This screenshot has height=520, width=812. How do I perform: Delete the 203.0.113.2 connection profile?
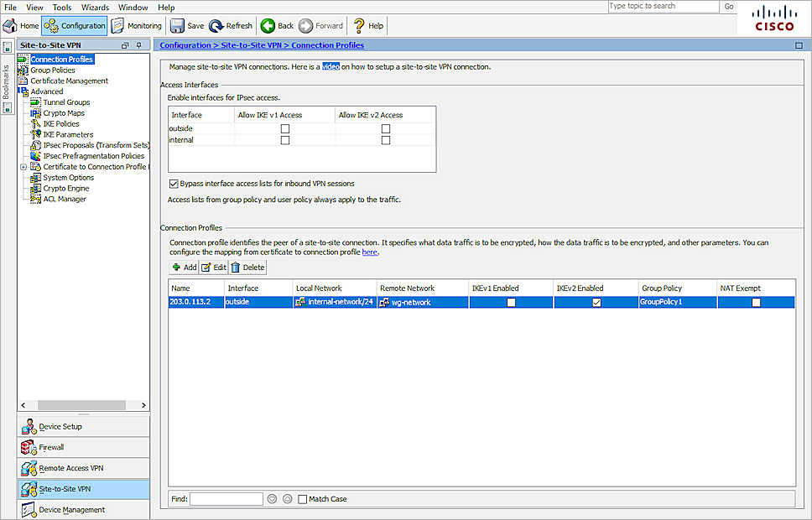tap(248, 267)
